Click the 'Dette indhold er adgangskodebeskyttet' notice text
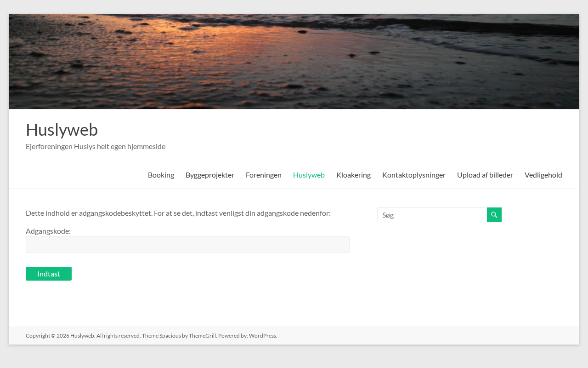 pos(178,213)
